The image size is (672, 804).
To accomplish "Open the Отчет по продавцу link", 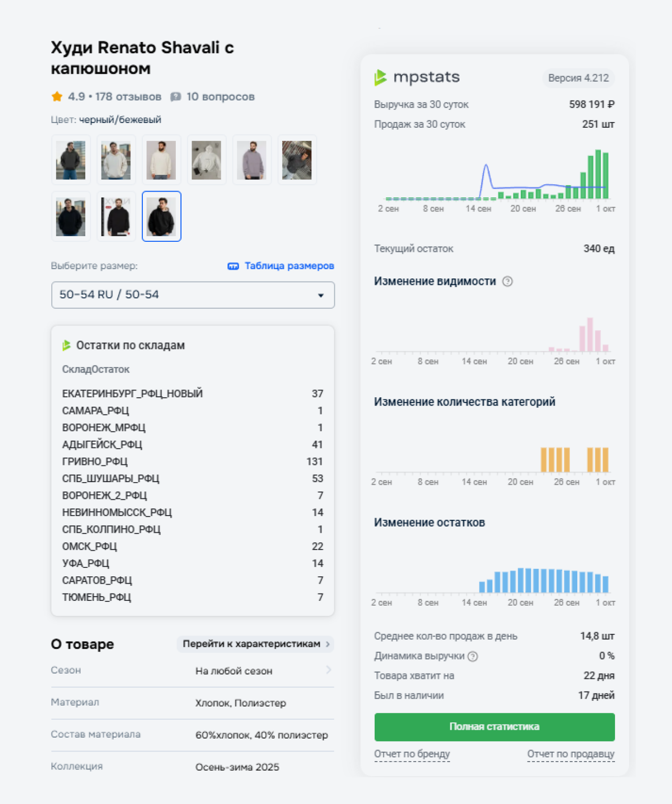I will point(570,754).
